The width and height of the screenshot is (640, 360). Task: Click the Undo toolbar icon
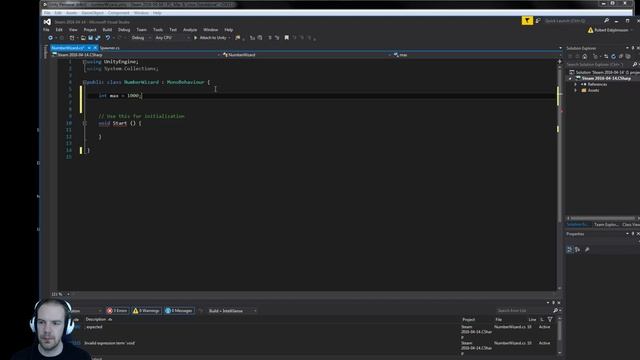click(108, 38)
